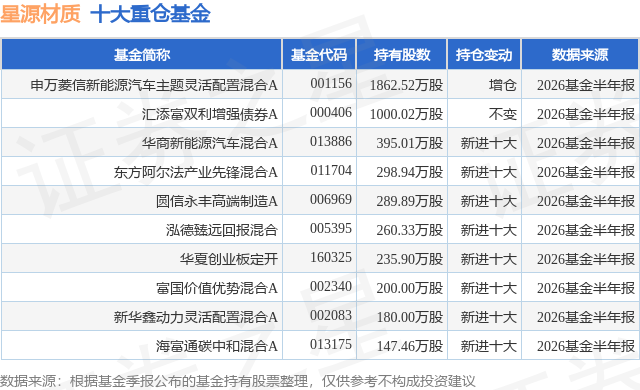Select 东方阿尔法产业先锋混合A fund name
Image resolution: width=640 pixels, height=390 pixels.
point(196,172)
